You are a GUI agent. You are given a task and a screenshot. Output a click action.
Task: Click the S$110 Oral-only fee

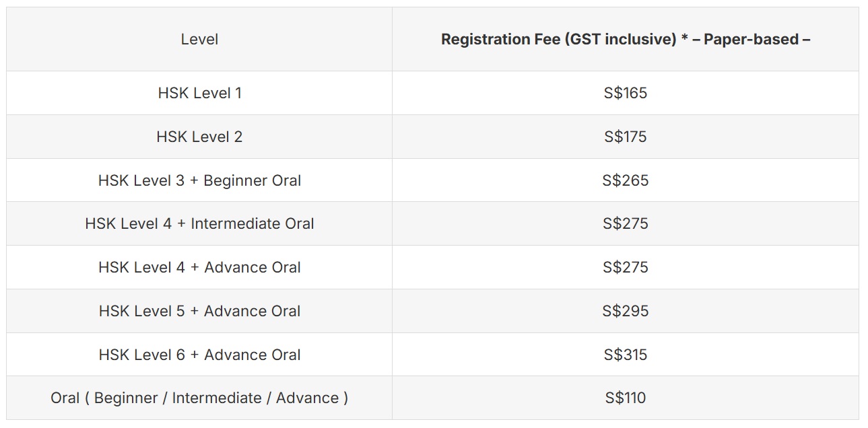pyautogui.click(x=625, y=398)
